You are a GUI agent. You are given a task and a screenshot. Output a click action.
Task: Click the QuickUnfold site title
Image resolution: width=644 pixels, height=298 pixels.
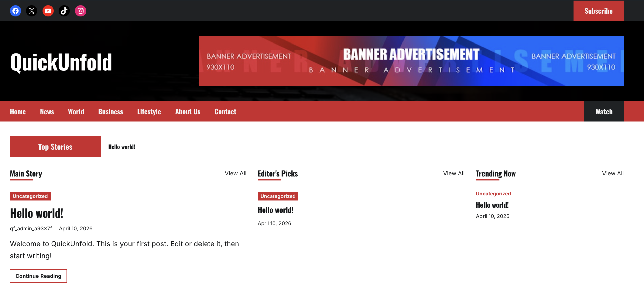pos(61,62)
